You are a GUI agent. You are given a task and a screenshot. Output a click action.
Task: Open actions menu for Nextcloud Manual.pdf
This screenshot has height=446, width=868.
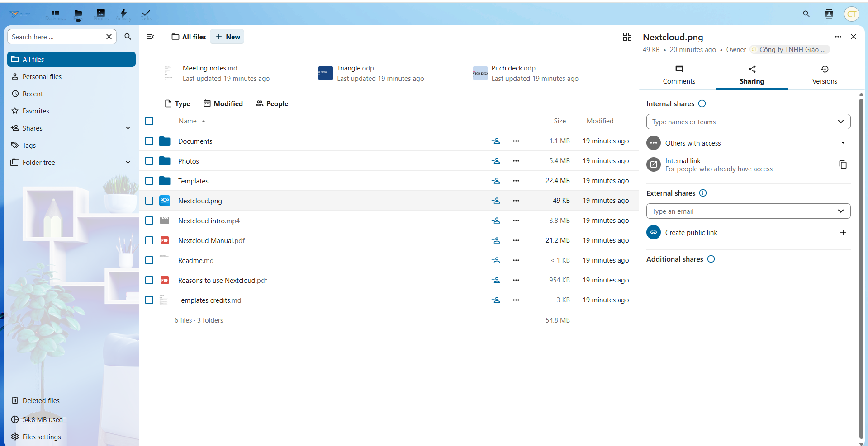pos(516,240)
